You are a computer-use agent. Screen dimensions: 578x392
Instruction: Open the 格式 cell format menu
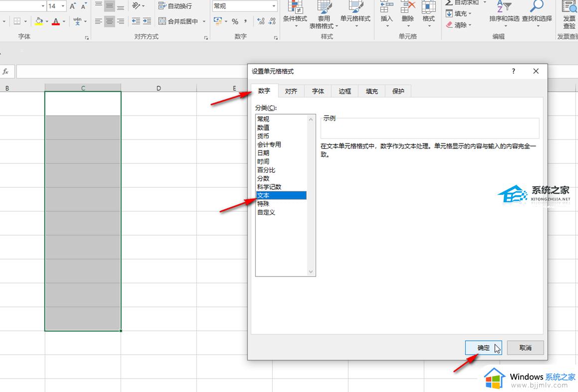(x=429, y=14)
